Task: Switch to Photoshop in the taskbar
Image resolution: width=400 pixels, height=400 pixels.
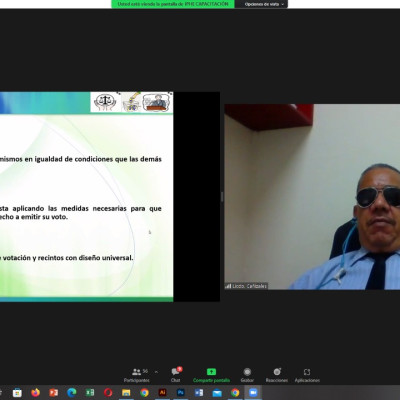Action: (x=181, y=393)
